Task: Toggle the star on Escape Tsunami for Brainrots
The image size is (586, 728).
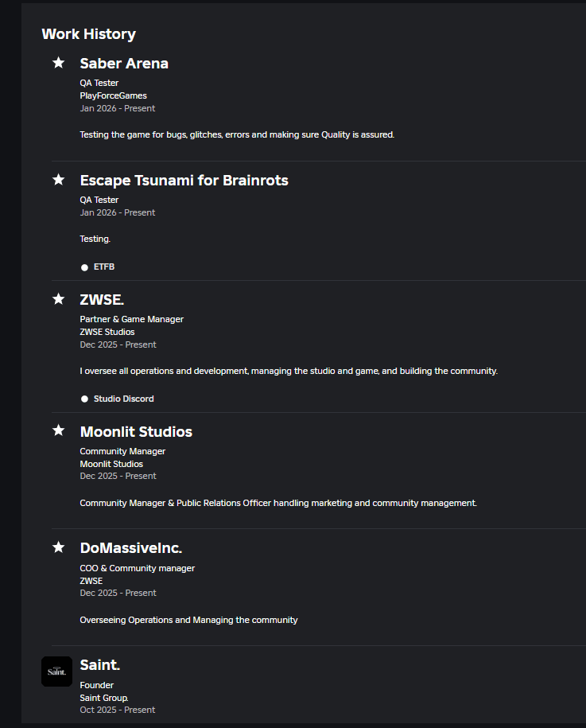Action: pos(58,180)
